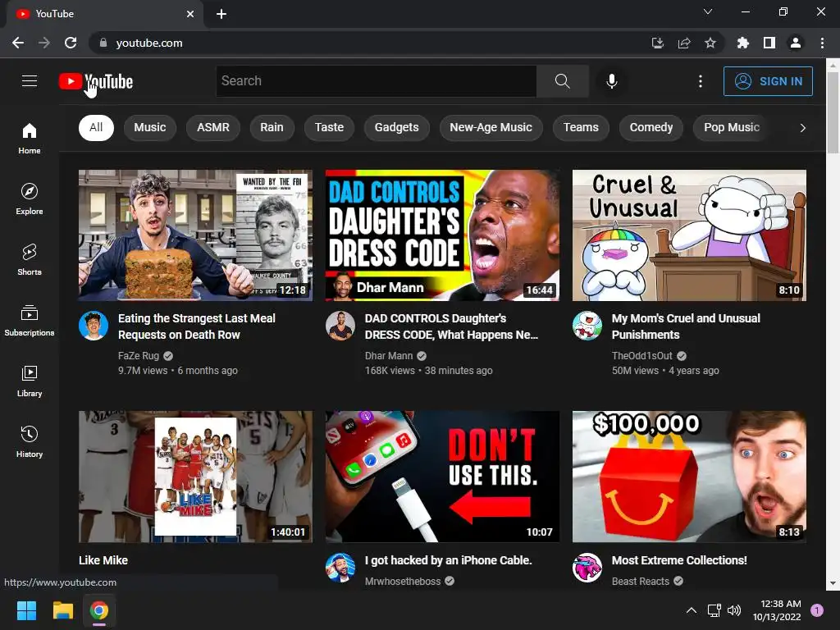Click the search magnifier button
Image resolution: width=840 pixels, height=630 pixels.
tap(563, 81)
